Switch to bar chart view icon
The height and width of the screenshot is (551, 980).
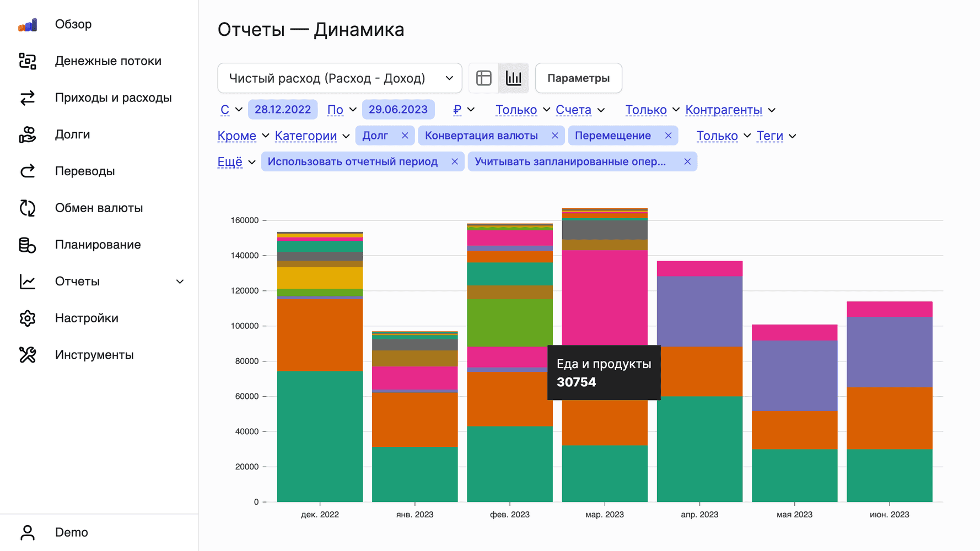514,78
